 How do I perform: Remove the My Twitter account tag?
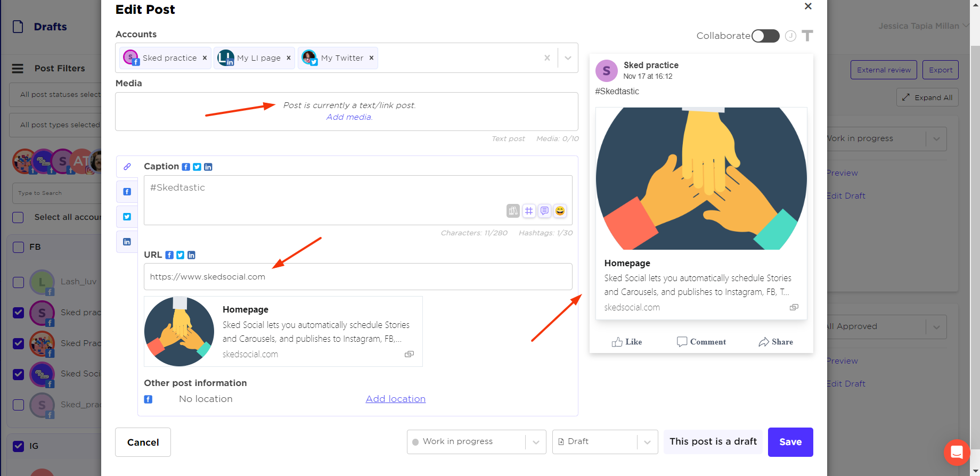[371, 58]
